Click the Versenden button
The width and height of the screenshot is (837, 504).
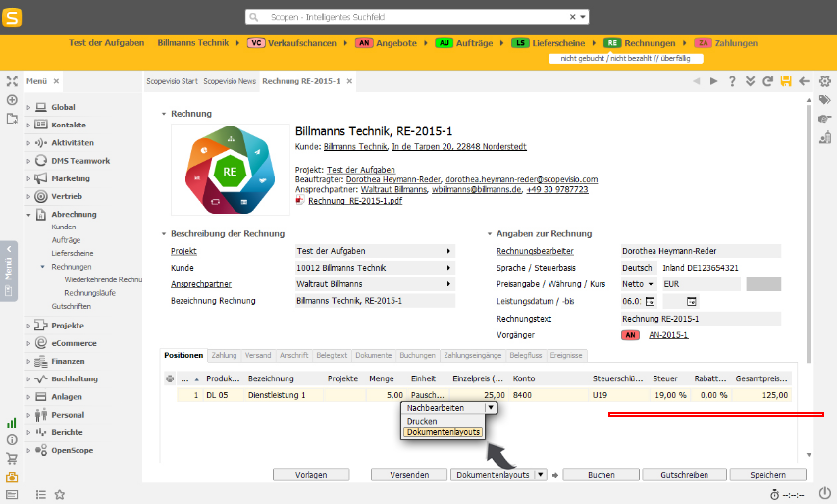409,475
